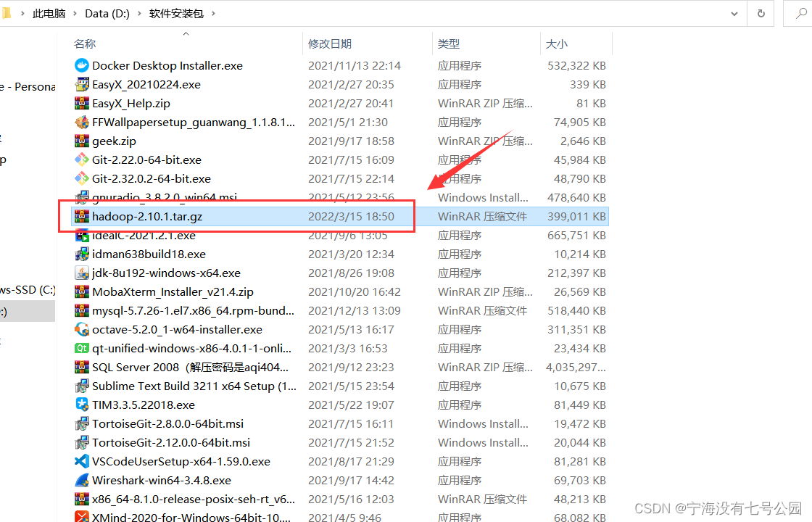Select file name Docker Desktop Installer.exe
The height and width of the screenshot is (522, 812).
click(167, 66)
